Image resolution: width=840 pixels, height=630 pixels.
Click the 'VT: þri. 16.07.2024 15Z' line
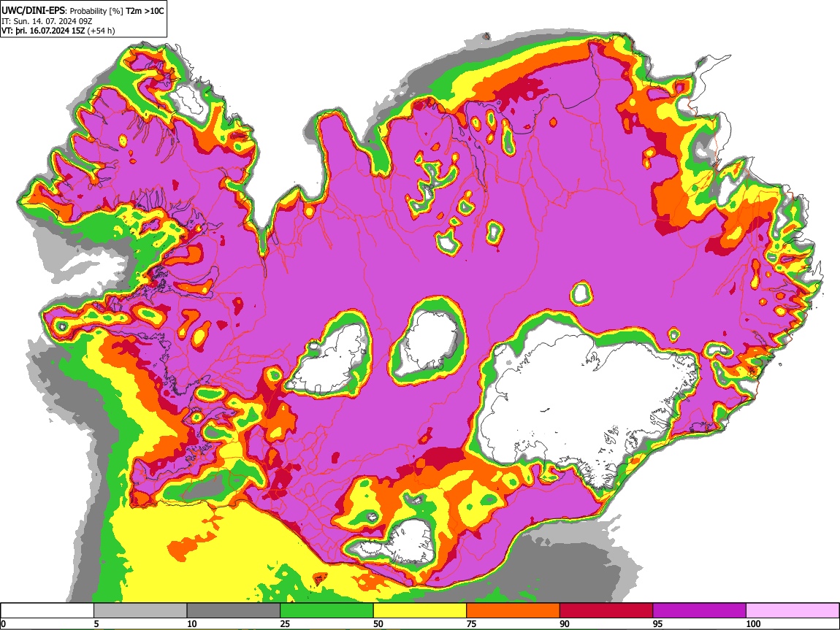click(x=43, y=31)
